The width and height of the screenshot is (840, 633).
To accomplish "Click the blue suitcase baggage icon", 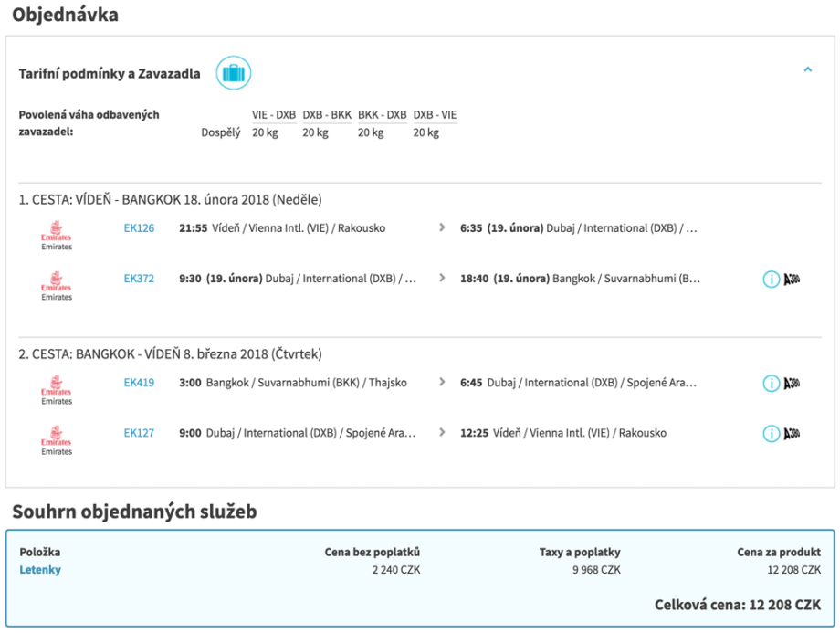I will tap(233, 73).
